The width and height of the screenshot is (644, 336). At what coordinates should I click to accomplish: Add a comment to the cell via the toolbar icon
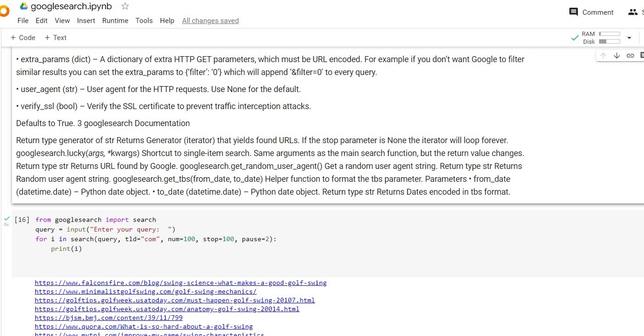click(x=642, y=56)
